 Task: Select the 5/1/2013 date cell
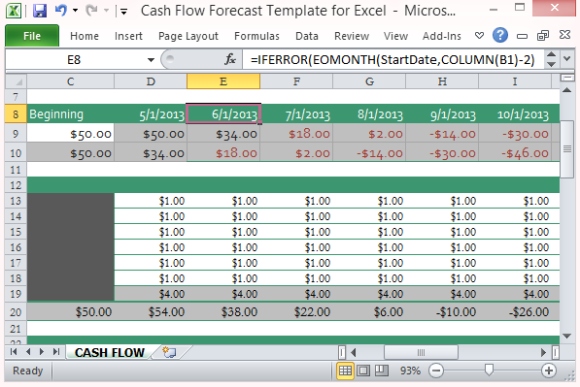coord(151,114)
